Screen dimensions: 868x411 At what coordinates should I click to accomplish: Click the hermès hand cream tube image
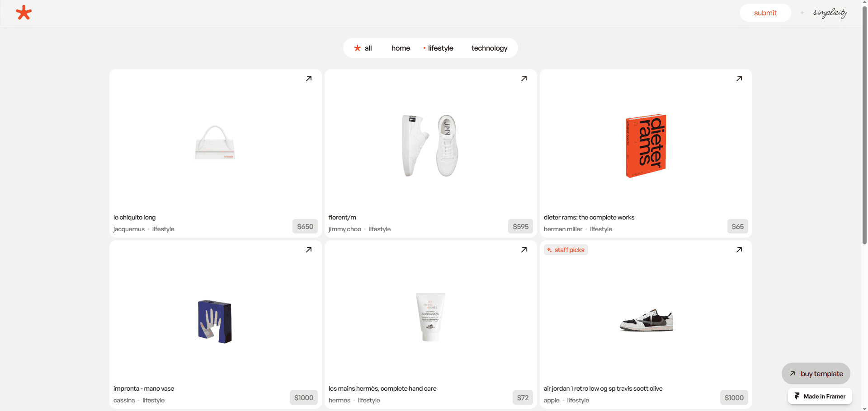pos(430,317)
